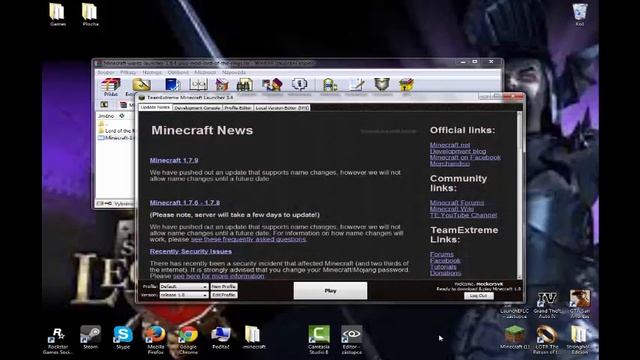Open the Games folder on the desktop
The width and height of the screenshot is (640, 360).
(58, 15)
